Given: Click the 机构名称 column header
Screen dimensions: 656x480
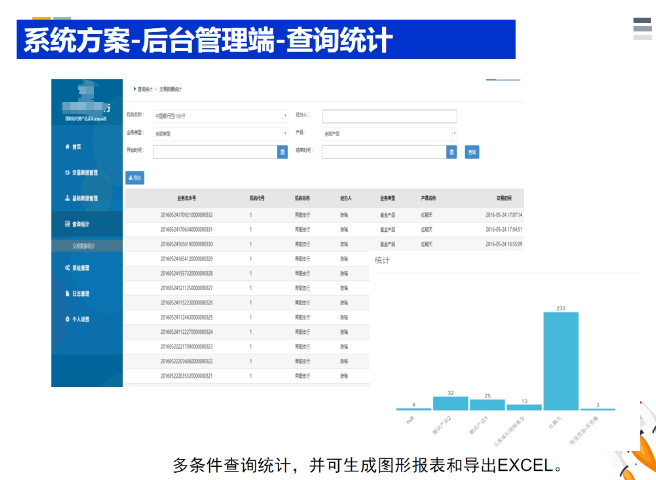Looking at the screenshot, I should (302, 198).
